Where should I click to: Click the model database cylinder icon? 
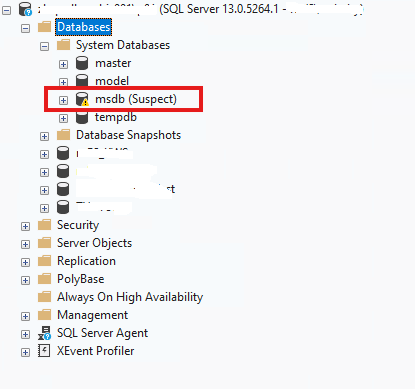point(82,80)
